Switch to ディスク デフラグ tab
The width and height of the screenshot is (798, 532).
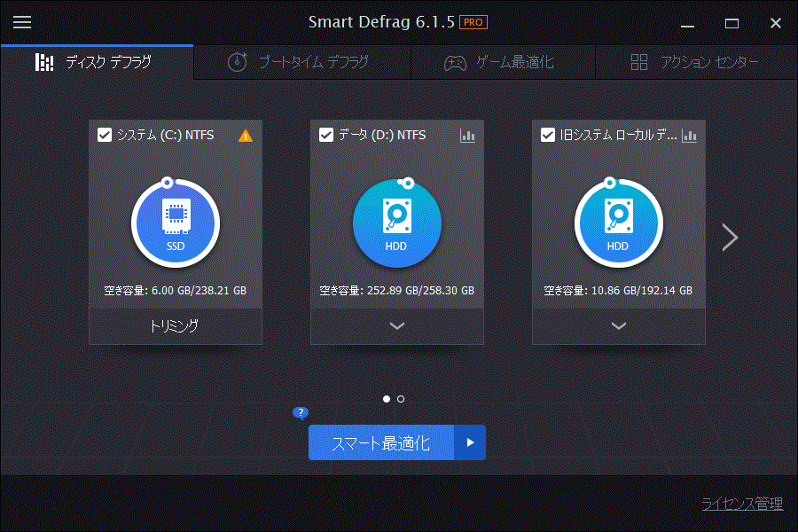(97, 62)
